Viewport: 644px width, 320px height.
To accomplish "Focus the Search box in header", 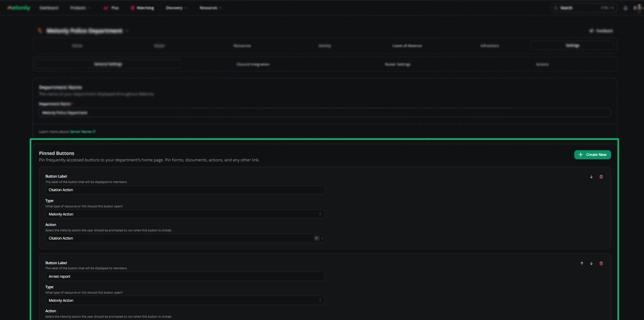I will point(584,8).
